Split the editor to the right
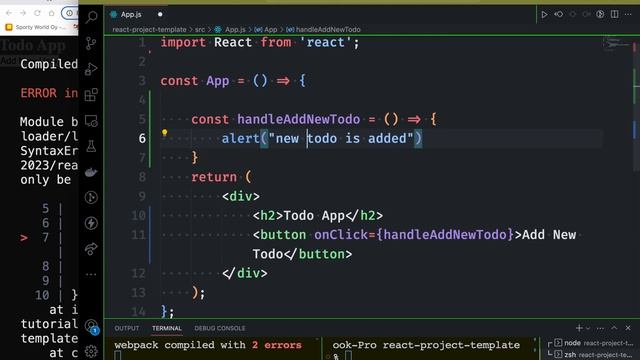The image size is (640, 360). [x=614, y=14]
